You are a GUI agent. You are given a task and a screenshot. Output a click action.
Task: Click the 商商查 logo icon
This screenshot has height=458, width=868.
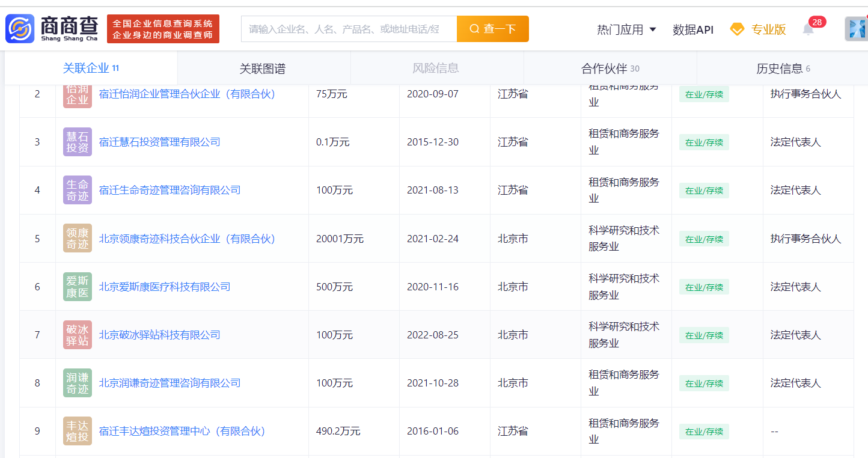coord(20,29)
